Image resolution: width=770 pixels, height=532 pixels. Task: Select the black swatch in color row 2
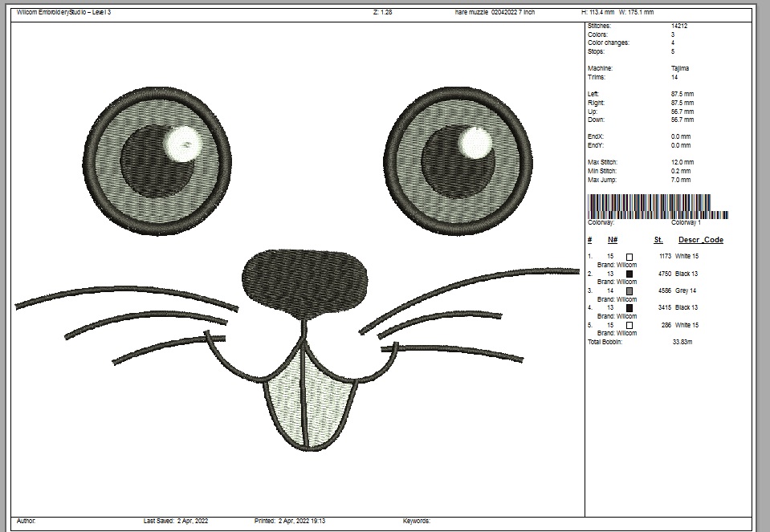pos(629,274)
